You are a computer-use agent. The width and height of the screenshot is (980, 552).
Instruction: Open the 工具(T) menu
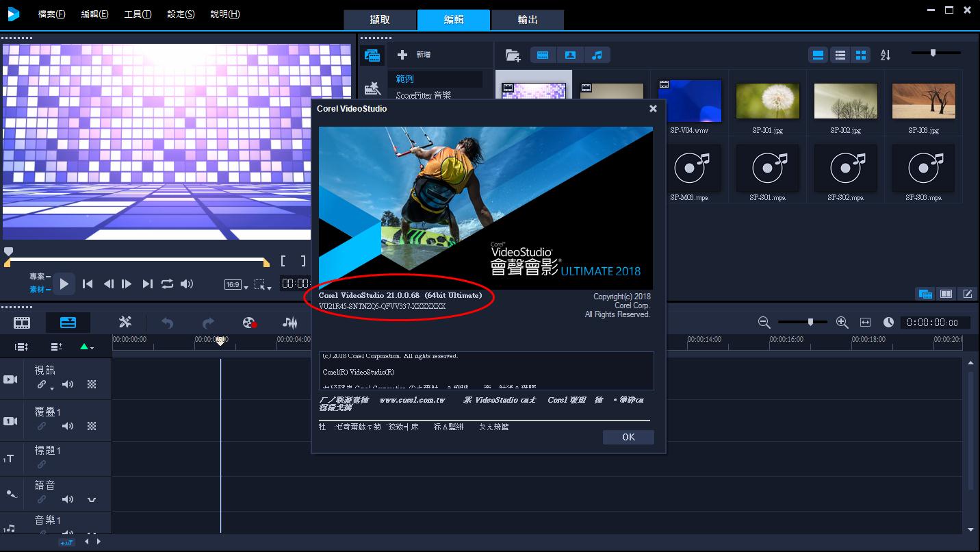point(138,14)
